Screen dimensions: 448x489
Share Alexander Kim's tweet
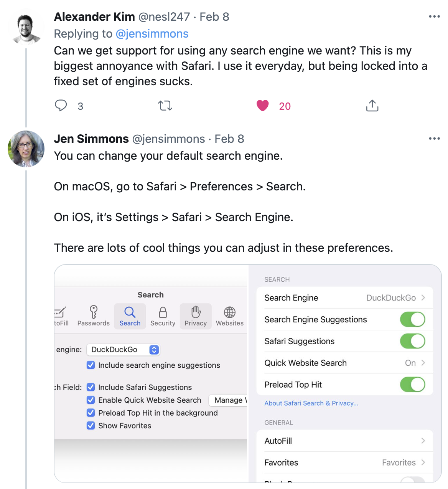tap(372, 106)
